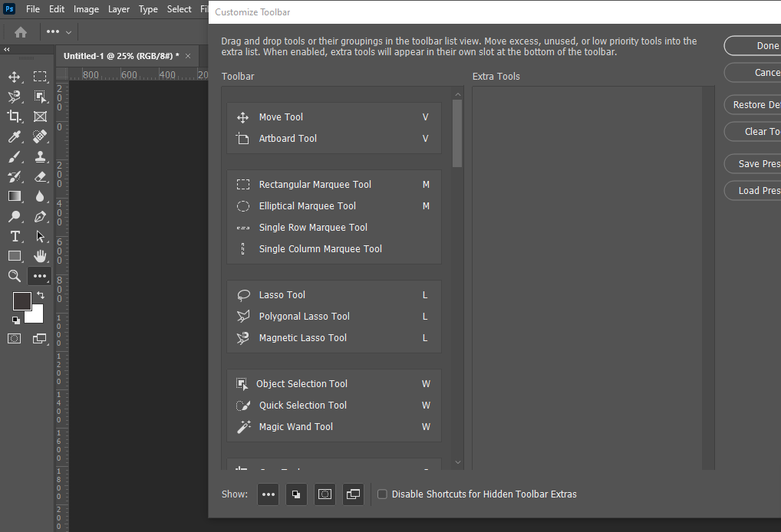Select the Eraser tool
This screenshot has width=781, height=532.
(x=41, y=176)
